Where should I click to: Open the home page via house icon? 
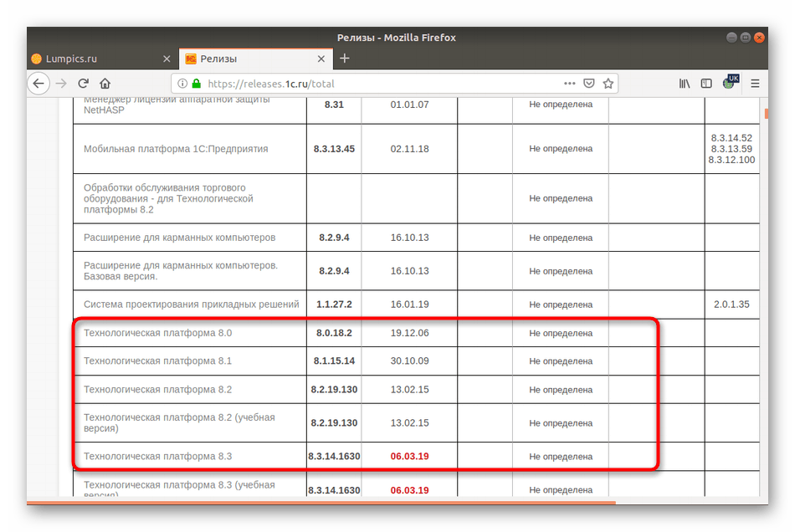(105, 84)
